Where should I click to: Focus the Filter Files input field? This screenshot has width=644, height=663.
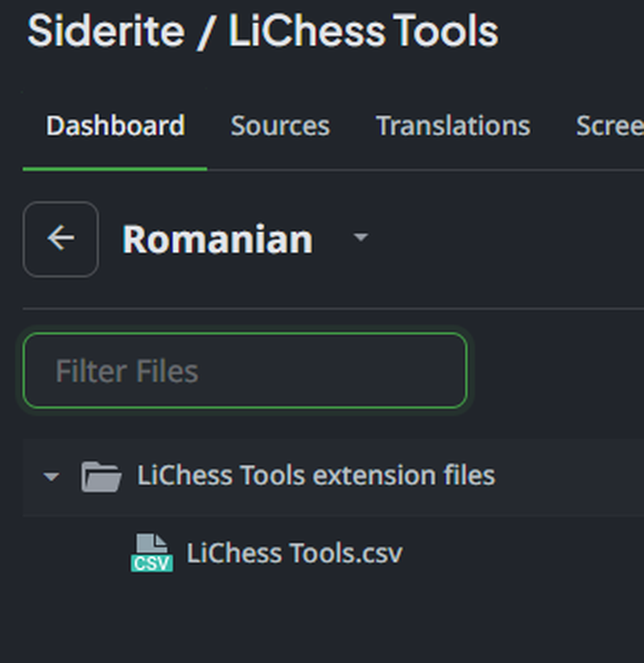click(245, 371)
